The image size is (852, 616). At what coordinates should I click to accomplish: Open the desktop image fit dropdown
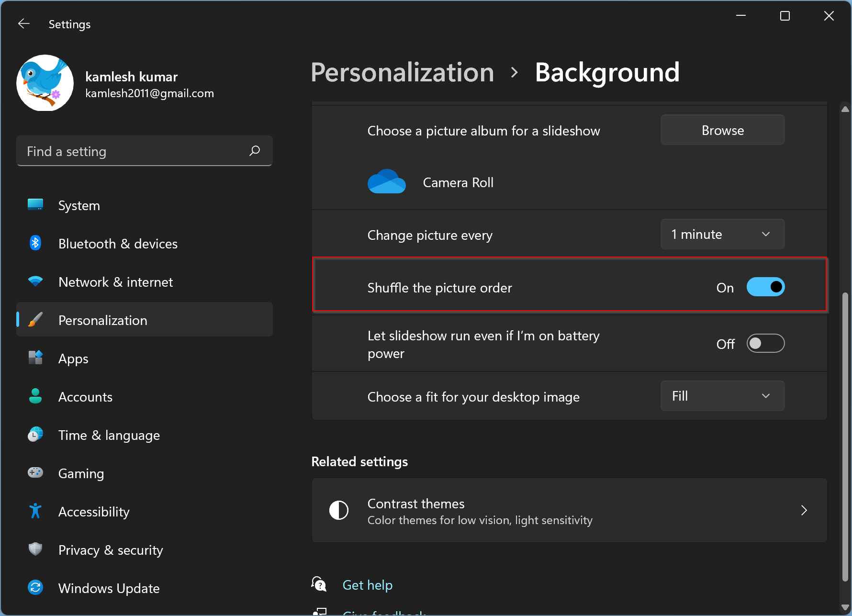722,396
